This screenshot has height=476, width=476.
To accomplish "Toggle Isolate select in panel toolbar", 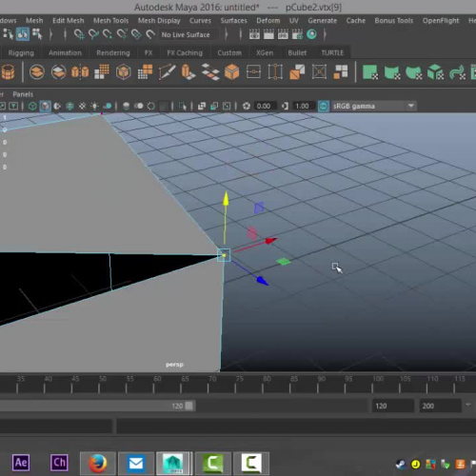I will (x=183, y=106).
